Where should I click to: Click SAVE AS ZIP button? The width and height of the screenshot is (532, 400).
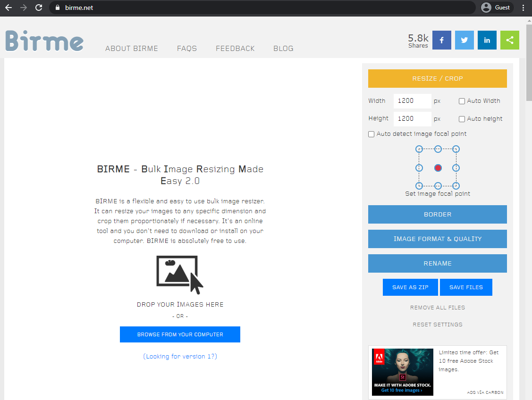[410, 287]
